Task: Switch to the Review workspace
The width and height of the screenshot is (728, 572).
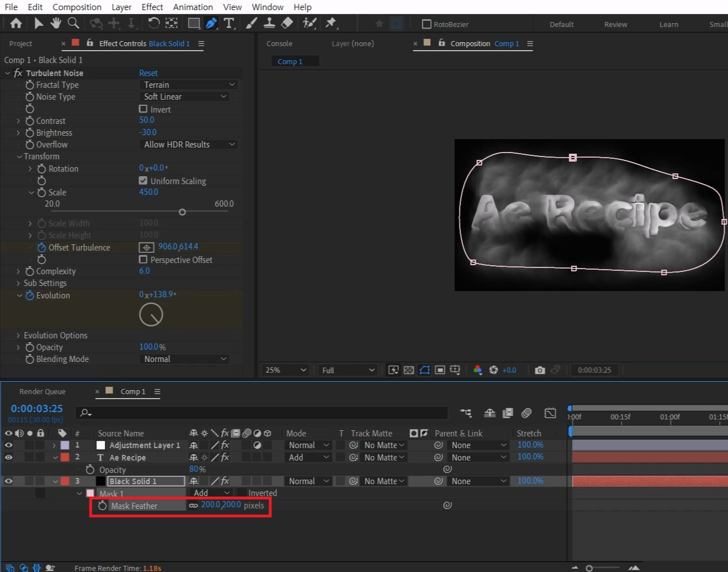Action: tap(615, 24)
